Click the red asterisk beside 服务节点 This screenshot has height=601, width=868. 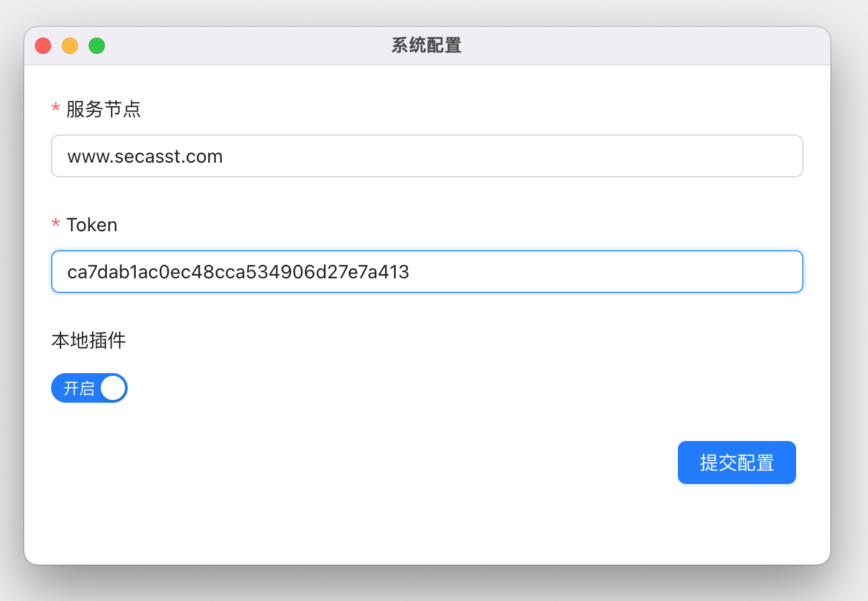point(56,109)
